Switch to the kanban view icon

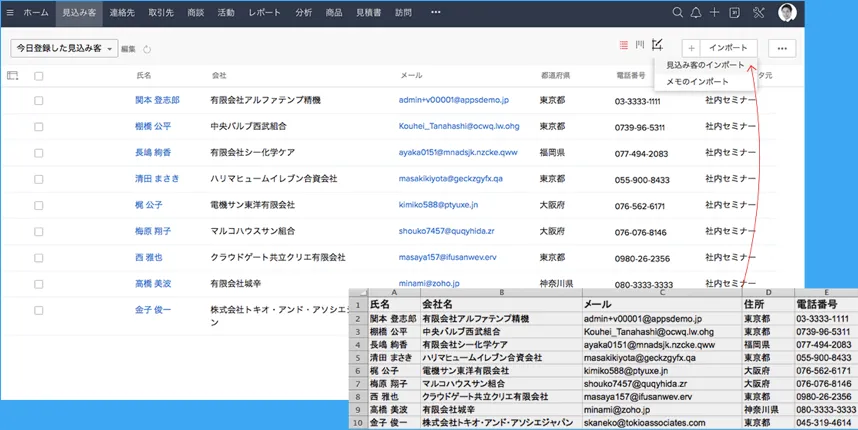(x=640, y=46)
